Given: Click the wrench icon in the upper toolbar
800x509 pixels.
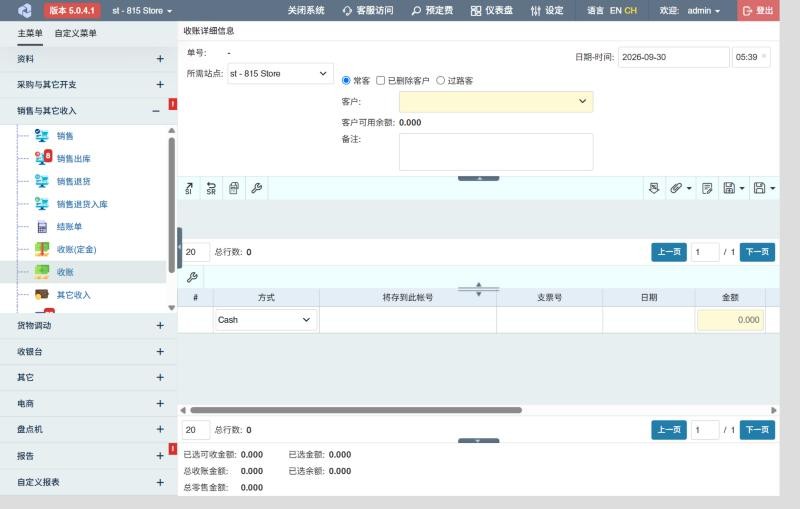Looking at the screenshot, I should 257,188.
